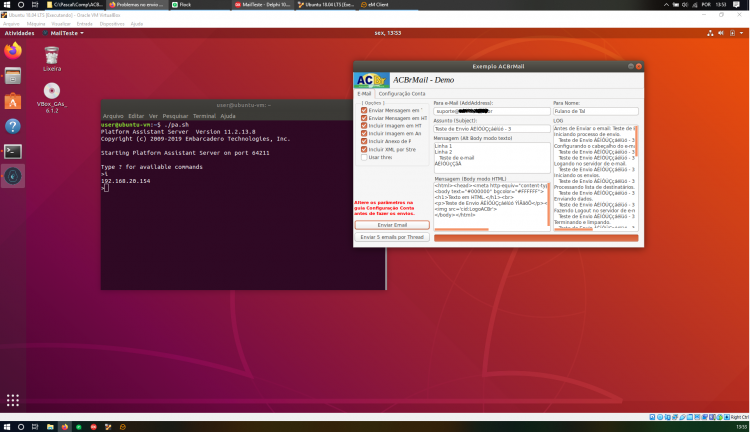Open the Help icon in the dock
Viewport: 750px width, 432px height.
coord(13,126)
